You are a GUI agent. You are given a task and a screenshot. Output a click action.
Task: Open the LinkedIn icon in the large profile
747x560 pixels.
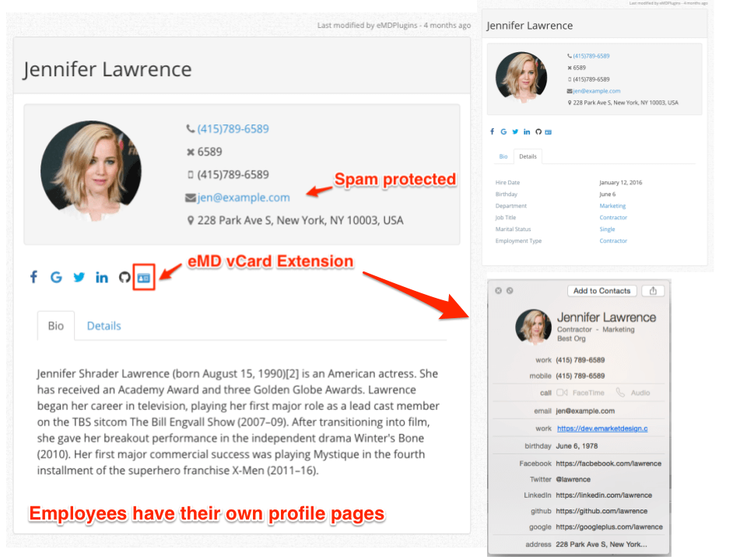click(102, 277)
